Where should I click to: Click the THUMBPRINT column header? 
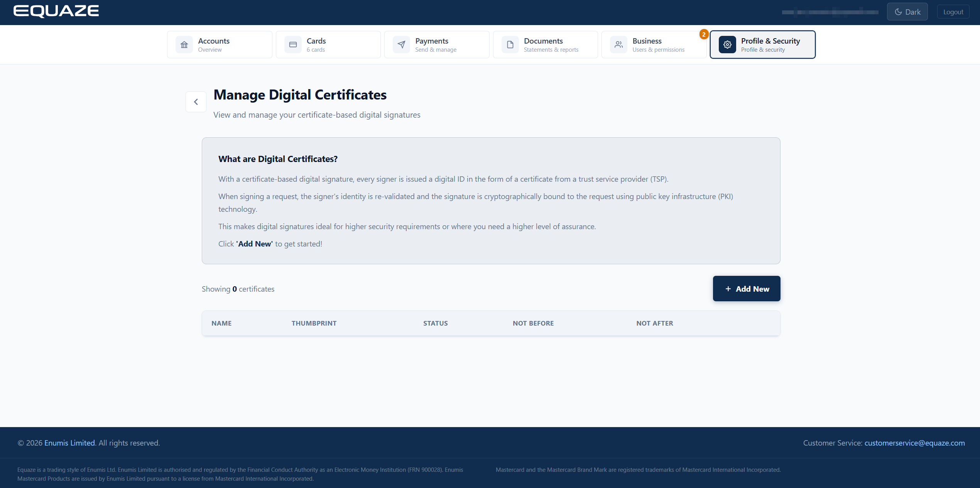pos(314,323)
